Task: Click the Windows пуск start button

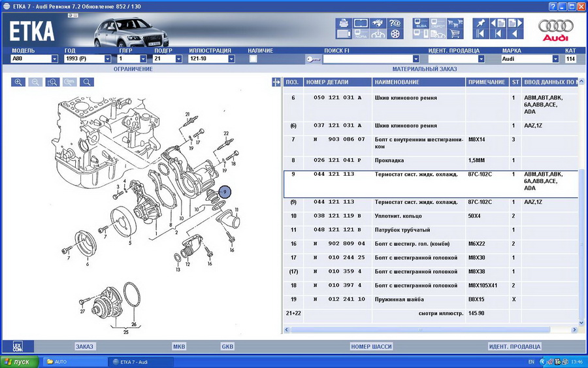Action: (18, 361)
